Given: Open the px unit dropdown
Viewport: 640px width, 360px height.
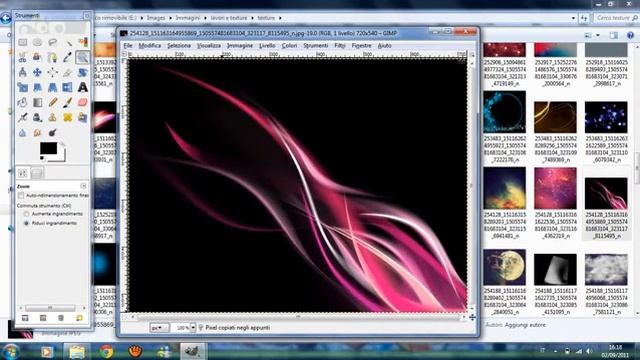Looking at the screenshot, I should pyautogui.click(x=159, y=327).
